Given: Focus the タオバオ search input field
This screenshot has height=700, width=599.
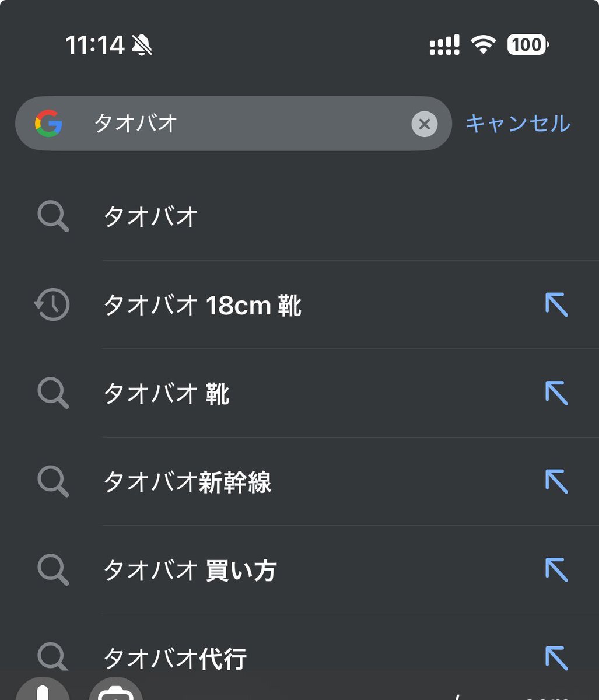Looking at the screenshot, I should [233, 124].
